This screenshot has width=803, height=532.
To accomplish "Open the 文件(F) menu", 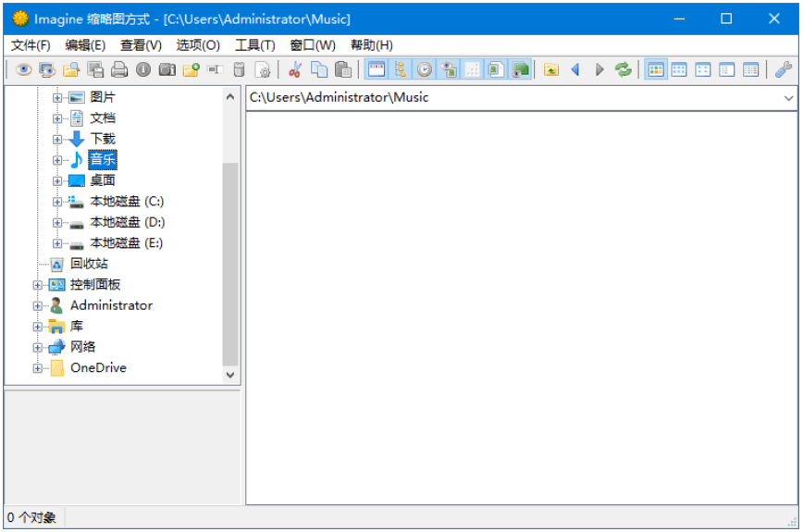I will (x=31, y=45).
